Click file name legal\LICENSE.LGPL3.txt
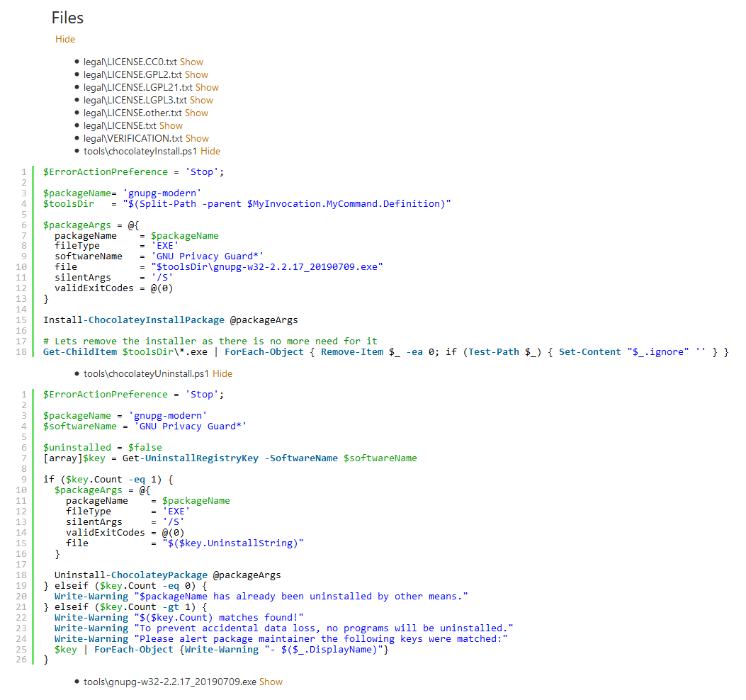The image size is (746, 700). click(135, 101)
